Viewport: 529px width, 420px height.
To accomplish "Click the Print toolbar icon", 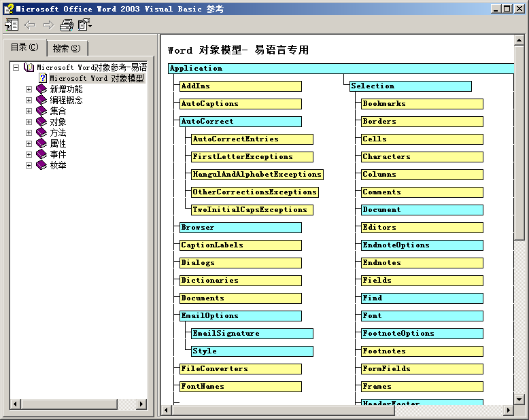I will pyautogui.click(x=67, y=25).
